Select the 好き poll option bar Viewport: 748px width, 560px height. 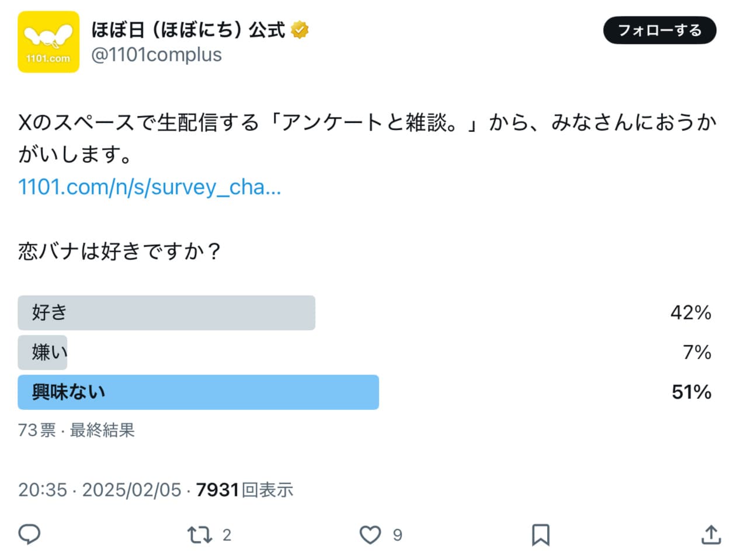click(166, 312)
